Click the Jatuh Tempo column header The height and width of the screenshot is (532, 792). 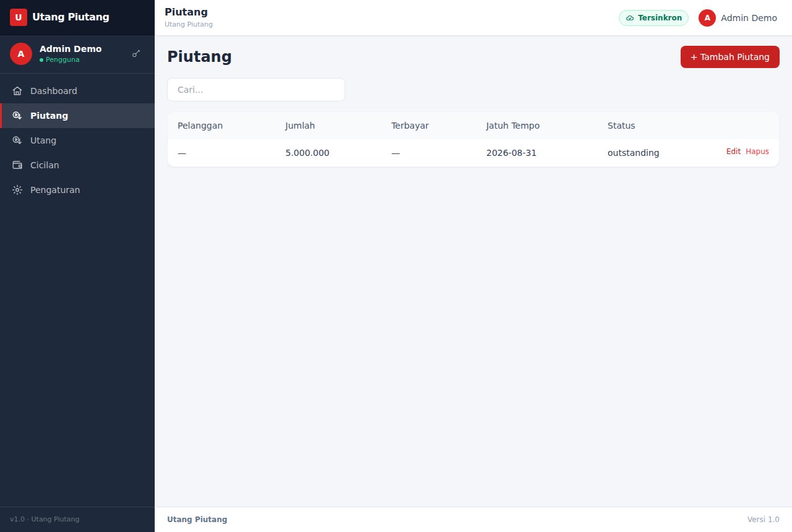tap(513, 126)
